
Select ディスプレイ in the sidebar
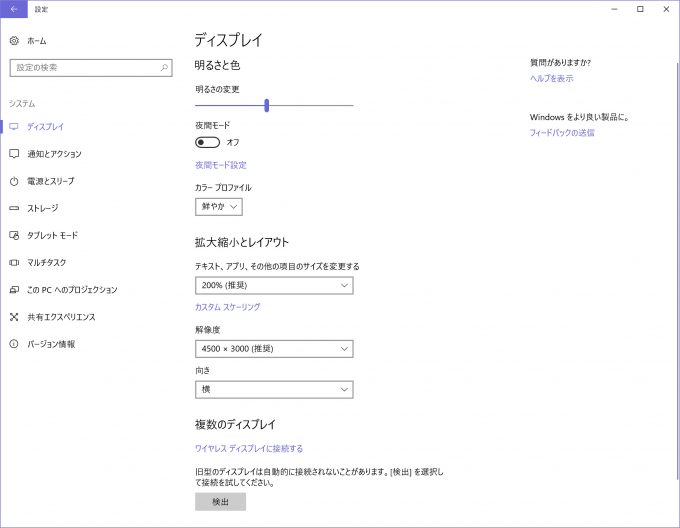[46, 127]
